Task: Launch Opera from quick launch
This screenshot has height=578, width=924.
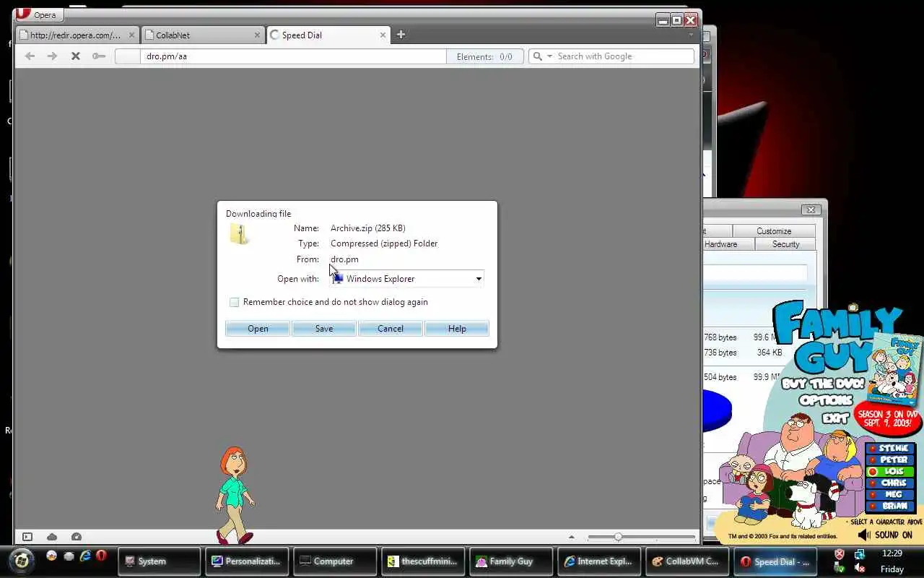Action: coord(102,556)
